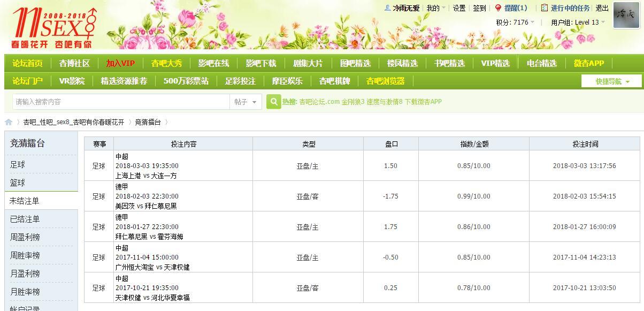This screenshot has height=311, width=644.
Task: Expand the 积分: 7176 dropdown
Action: (516, 22)
